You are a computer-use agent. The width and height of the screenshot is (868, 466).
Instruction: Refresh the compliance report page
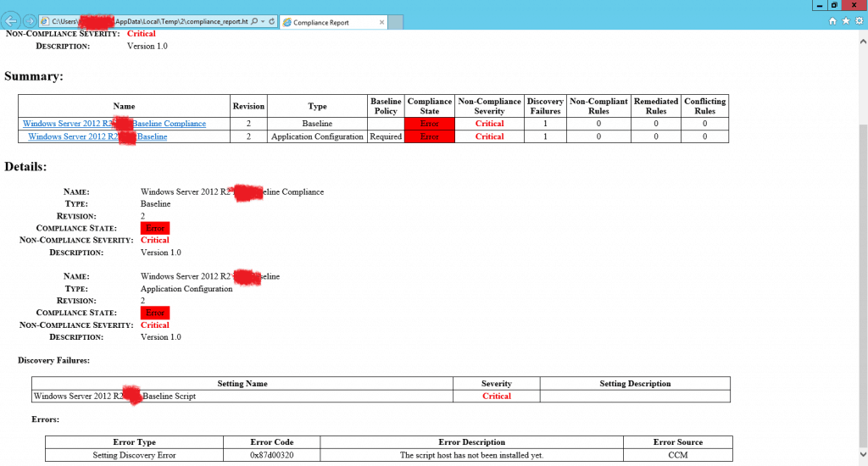coord(272,21)
